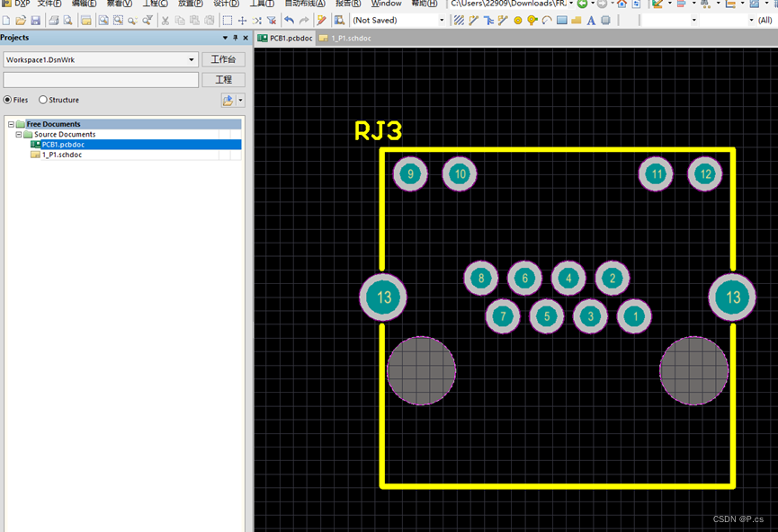
Task: Select objects inside an area
Action: coord(228,21)
